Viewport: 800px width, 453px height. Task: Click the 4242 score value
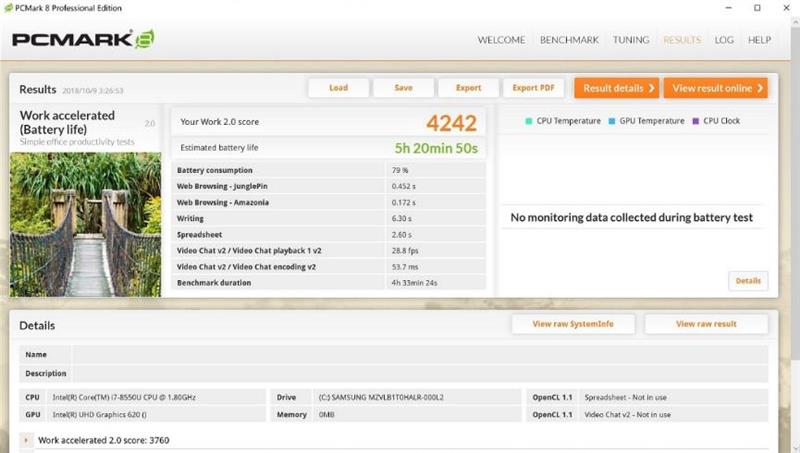[452, 123]
